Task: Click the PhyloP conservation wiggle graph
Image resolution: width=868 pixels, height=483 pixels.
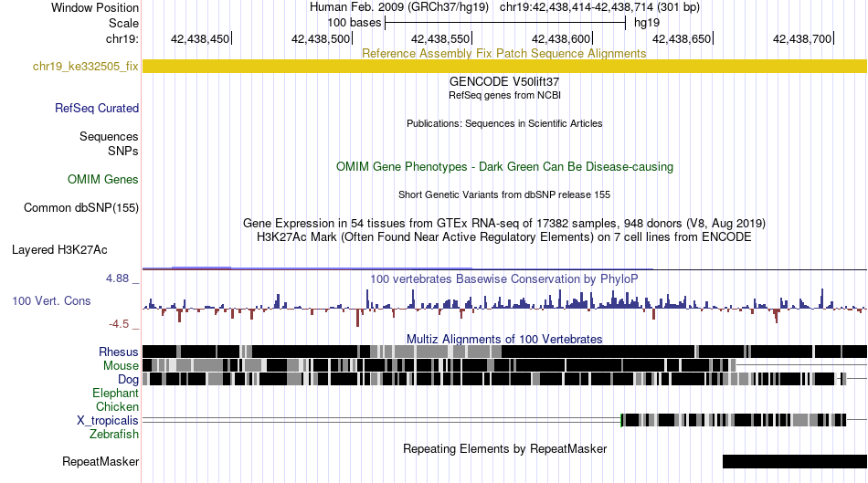Action: (x=504, y=306)
